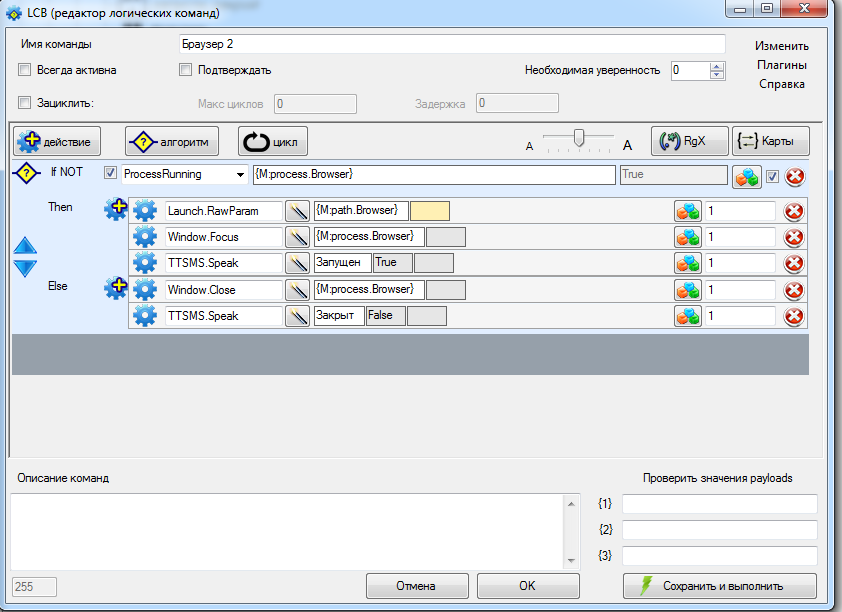The width and height of the screenshot is (842, 612).
Task: Delete the Запущен TTSMS.Speak action
Action: pyautogui.click(x=794, y=263)
